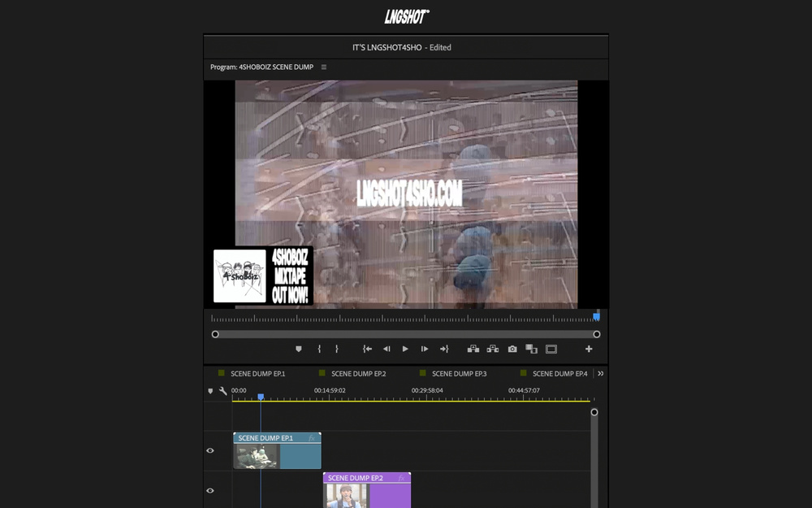Image resolution: width=812 pixels, height=508 pixels.
Task: Click the Mark In bracket icon
Action: click(319, 349)
